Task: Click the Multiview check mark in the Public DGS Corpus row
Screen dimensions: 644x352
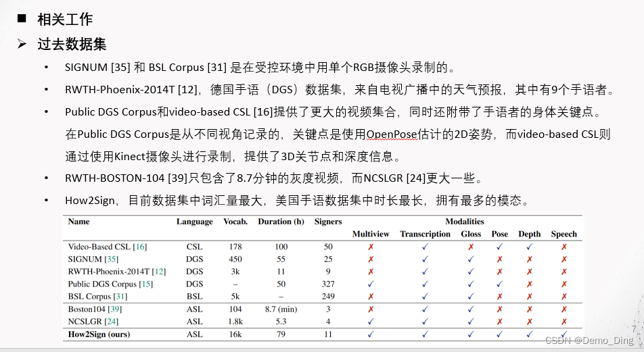Action: (x=371, y=284)
